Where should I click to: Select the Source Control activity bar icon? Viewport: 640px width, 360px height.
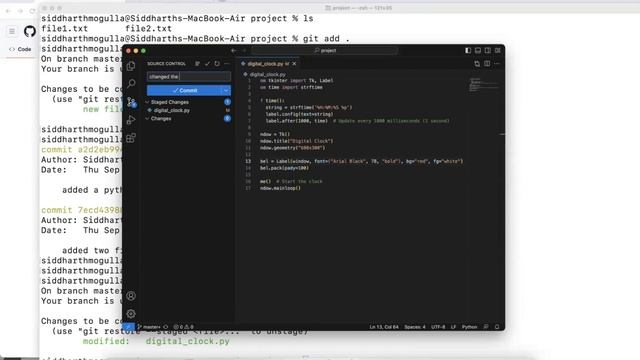pos(131,102)
